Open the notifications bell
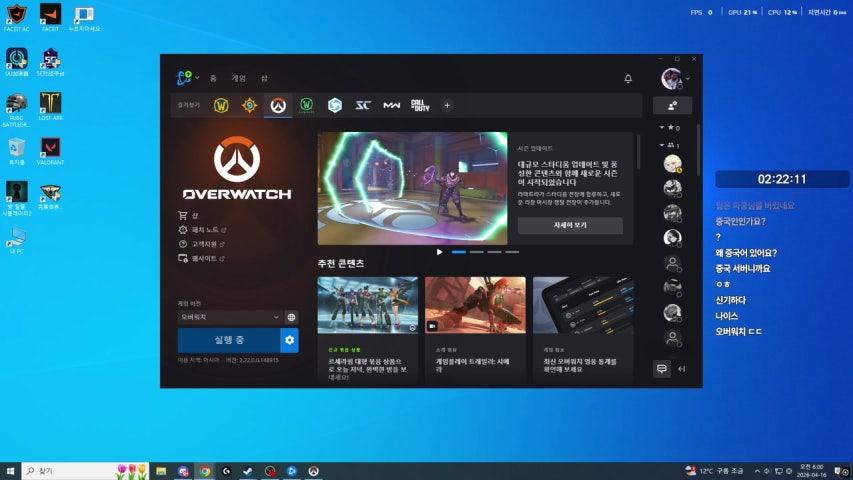Viewport: 853px width, 480px height. [x=628, y=79]
